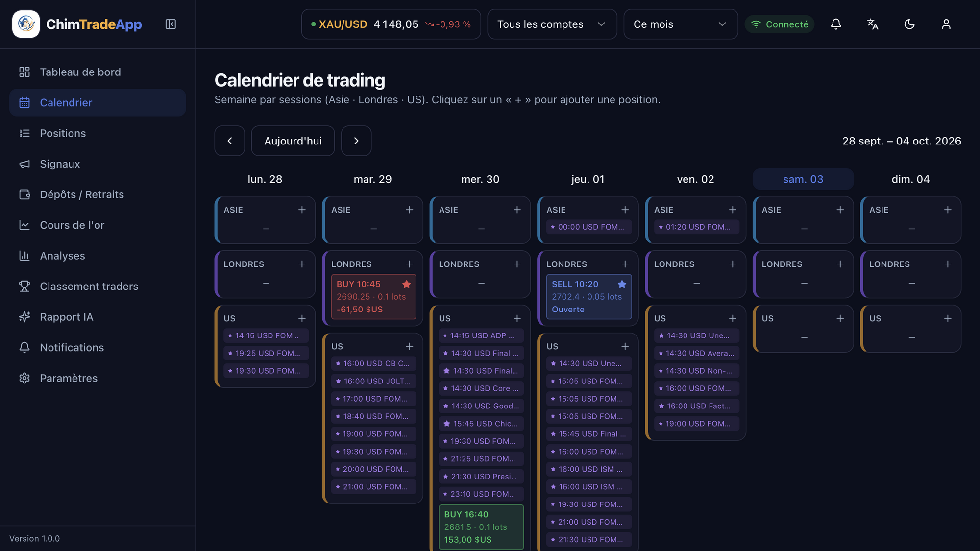Image resolution: width=980 pixels, height=551 pixels.
Task: Add a position to Friday US session
Action: 733,318
